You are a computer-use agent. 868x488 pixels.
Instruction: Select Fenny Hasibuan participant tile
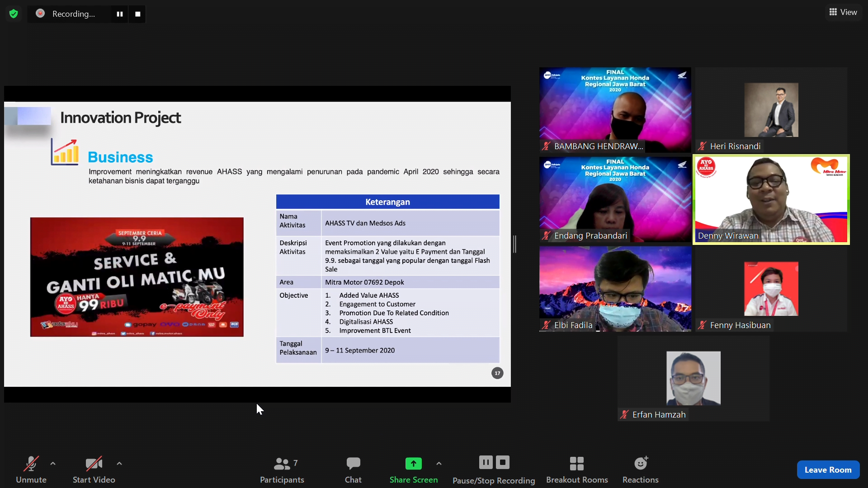771,289
